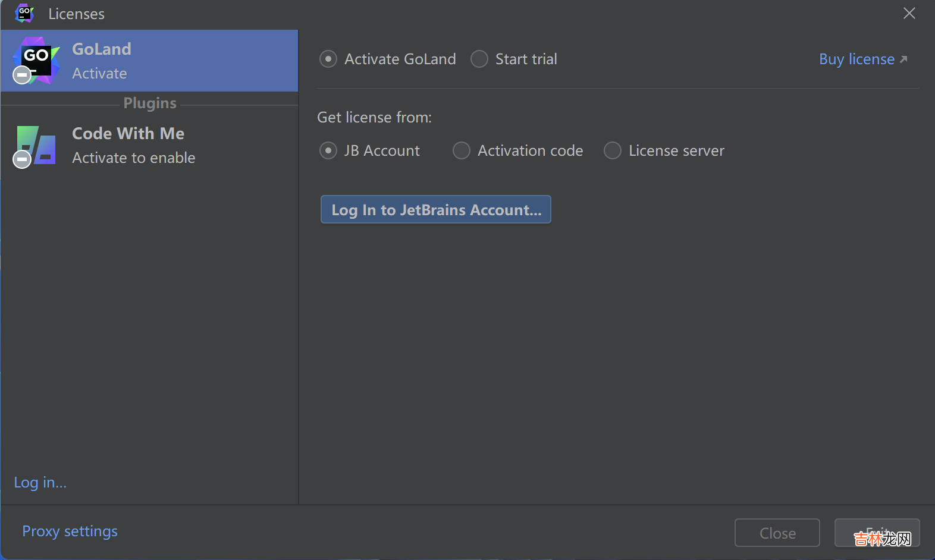Viewport: 935px width, 560px height.
Task: Select the GoLand Activate list entry
Action: (x=149, y=61)
